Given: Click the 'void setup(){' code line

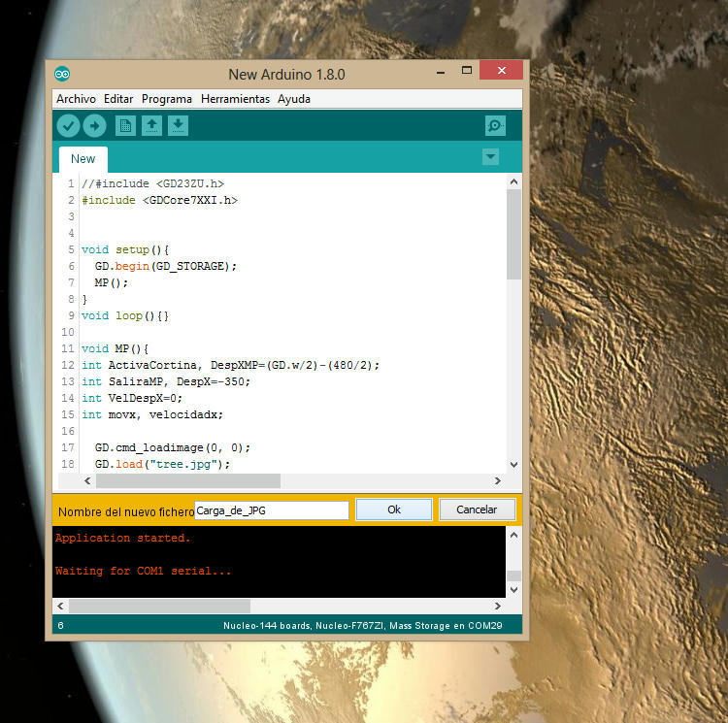Looking at the screenshot, I should point(125,249).
